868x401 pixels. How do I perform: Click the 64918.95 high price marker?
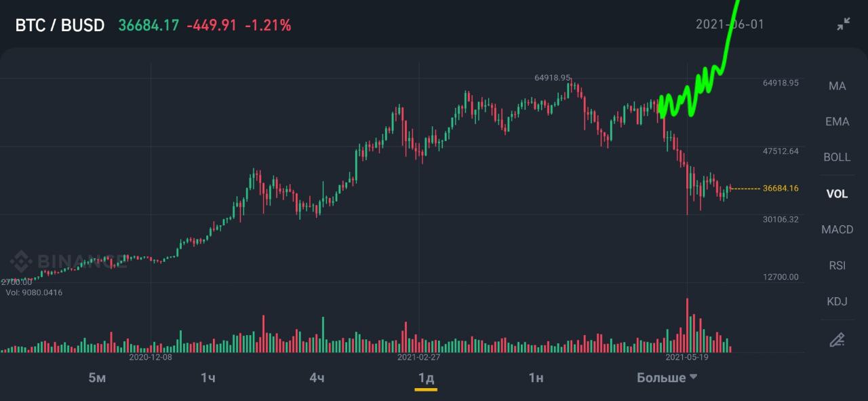coord(552,78)
